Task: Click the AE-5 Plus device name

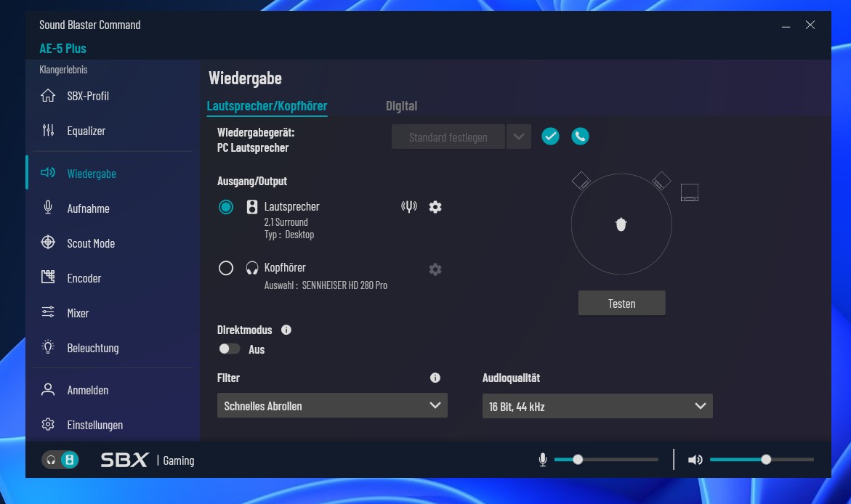Action: pos(63,48)
